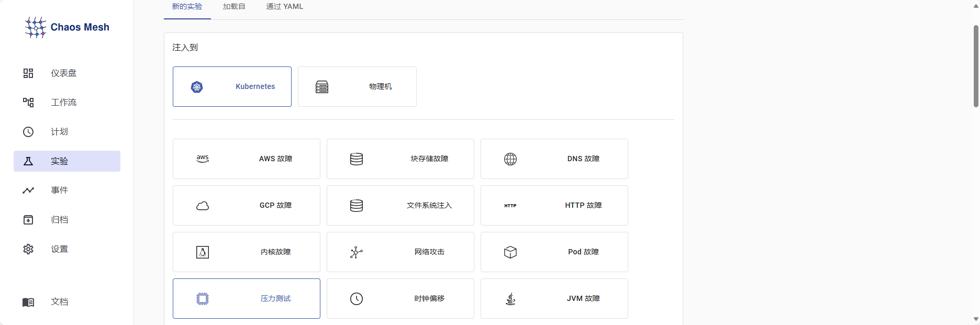Open 事件 in the sidebar
This screenshot has height=325, width=980.
pyautogui.click(x=67, y=190)
